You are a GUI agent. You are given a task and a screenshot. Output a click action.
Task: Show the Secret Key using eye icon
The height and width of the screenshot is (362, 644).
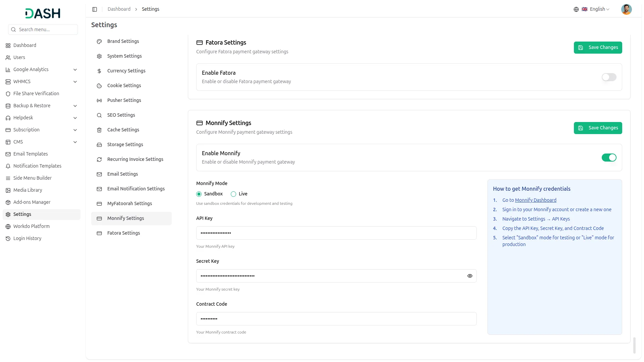click(470, 276)
